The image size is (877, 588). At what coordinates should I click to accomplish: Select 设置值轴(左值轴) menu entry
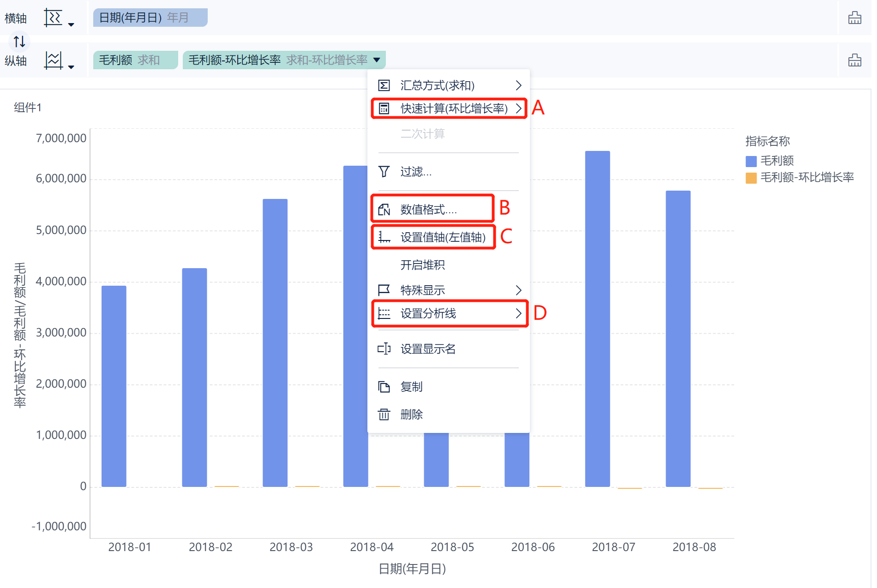click(442, 237)
